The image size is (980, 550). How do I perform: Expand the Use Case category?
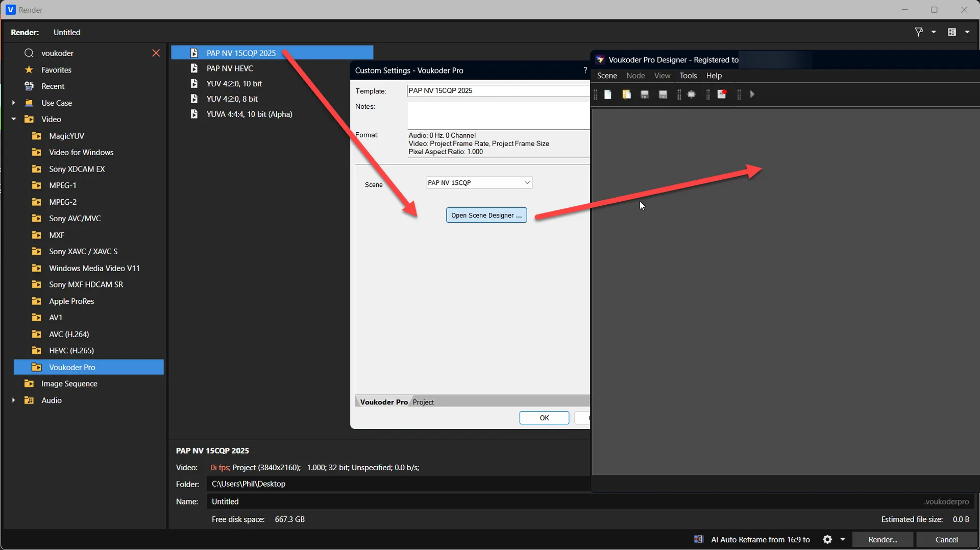14,103
